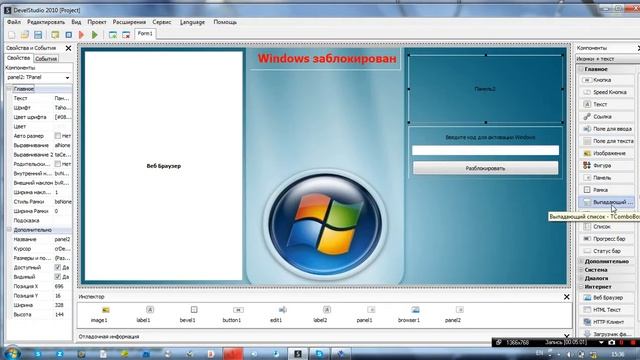This screenshot has width=640, height=360.
Task: Pick the Текст component
Action: pos(607,104)
